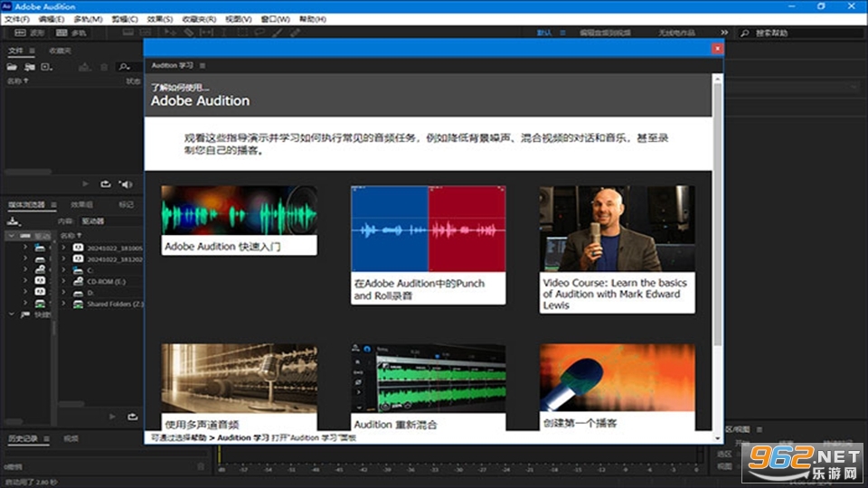Open the 创建第一个播客 tutorial card
Viewport: 868px width, 488px height.
618,387
